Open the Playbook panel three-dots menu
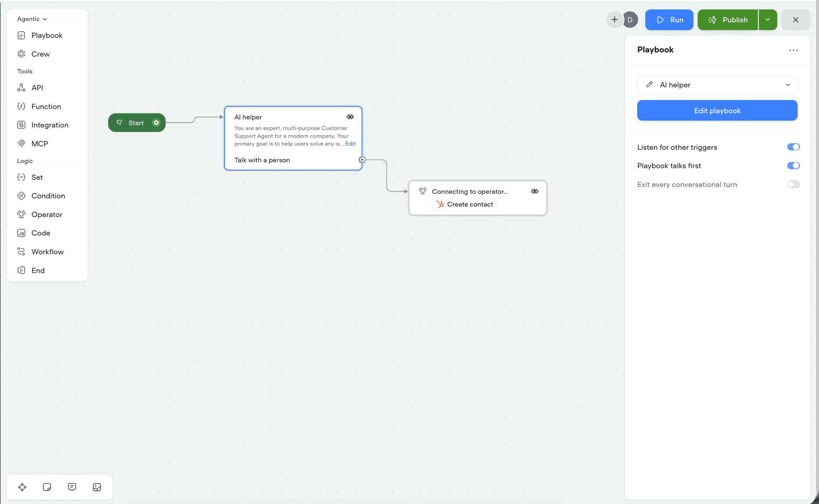 click(x=793, y=50)
